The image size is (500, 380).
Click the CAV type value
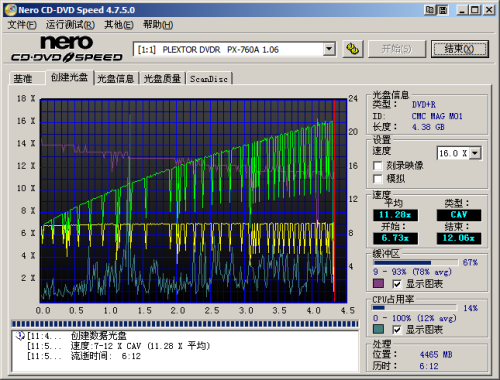(x=459, y=215)
